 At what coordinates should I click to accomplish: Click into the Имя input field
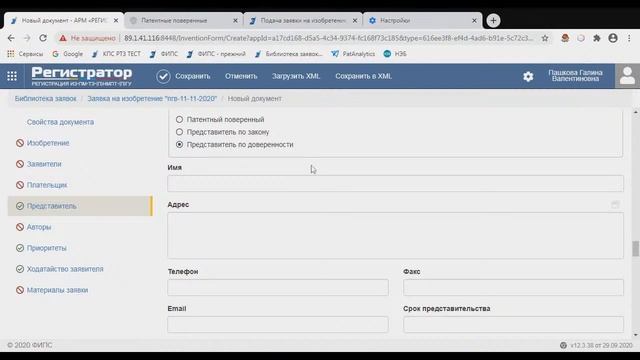click(395, 184)
